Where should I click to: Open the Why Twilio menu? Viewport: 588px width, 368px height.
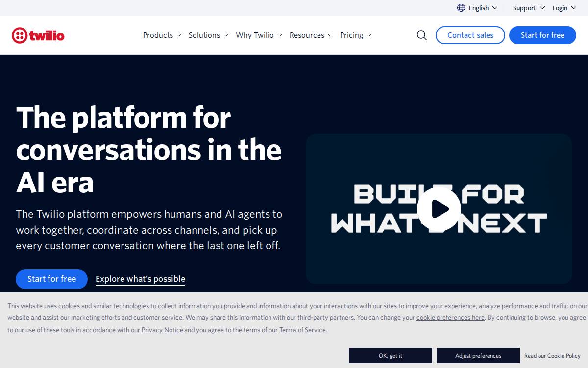click(x=259, y=35)
